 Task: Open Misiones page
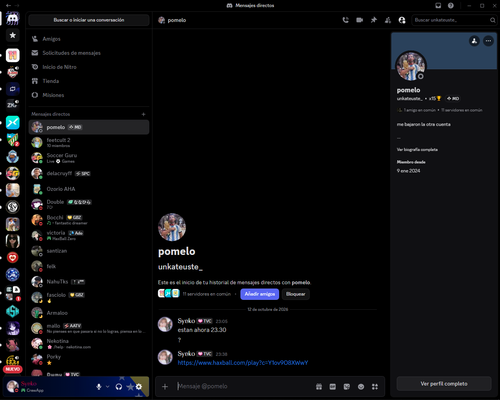[x=89, y=95]
